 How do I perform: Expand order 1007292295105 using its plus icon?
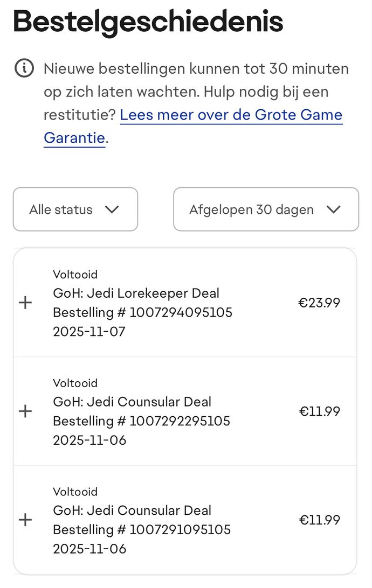point(25,411)
